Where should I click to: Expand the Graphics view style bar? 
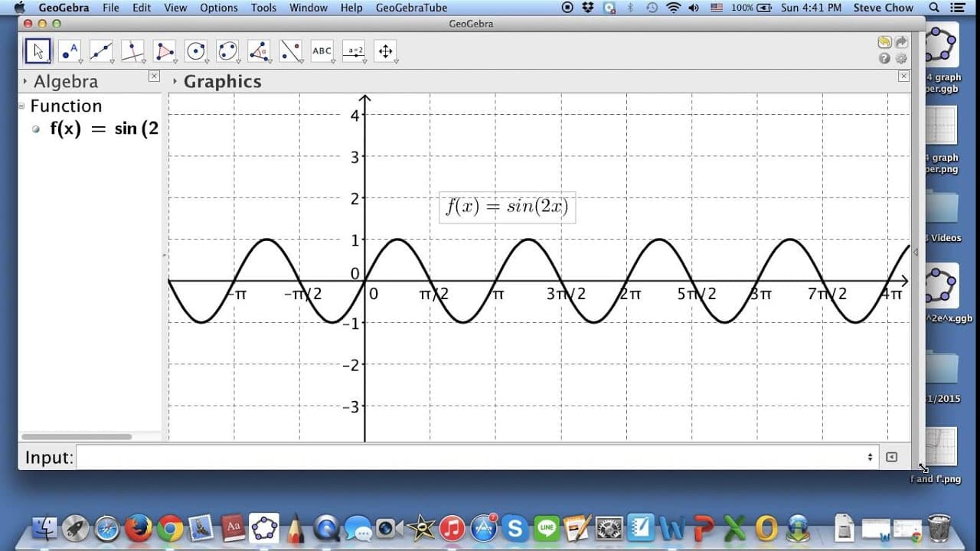click(x=175, y=81)
